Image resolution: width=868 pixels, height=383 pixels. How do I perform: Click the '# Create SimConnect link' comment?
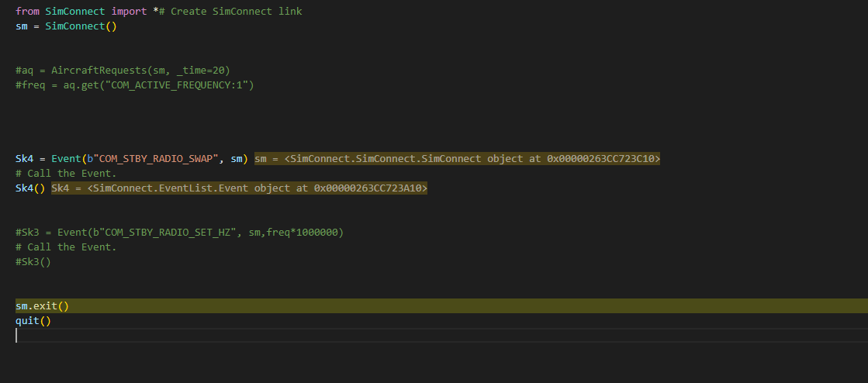230,12
